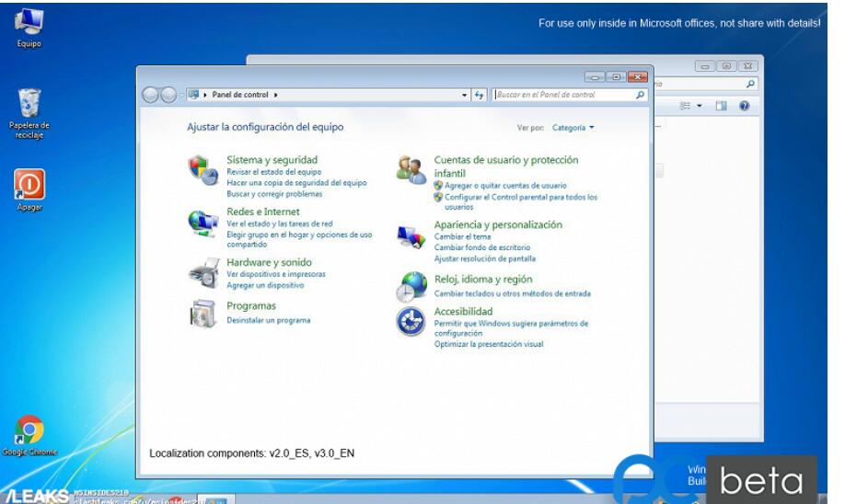Click the Hardware y sonido printer icon
The width and height of the screenshot is (845, 504).
click(203, 272)
